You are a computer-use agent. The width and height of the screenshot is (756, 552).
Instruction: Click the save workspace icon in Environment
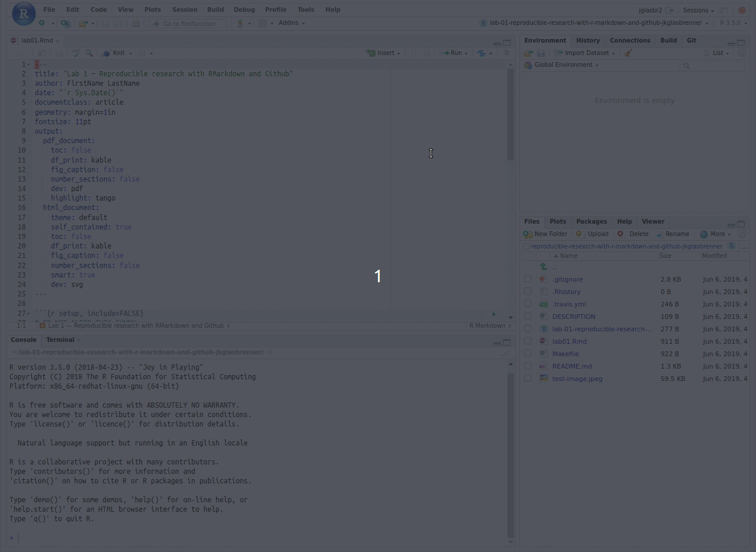click(541, 53)
